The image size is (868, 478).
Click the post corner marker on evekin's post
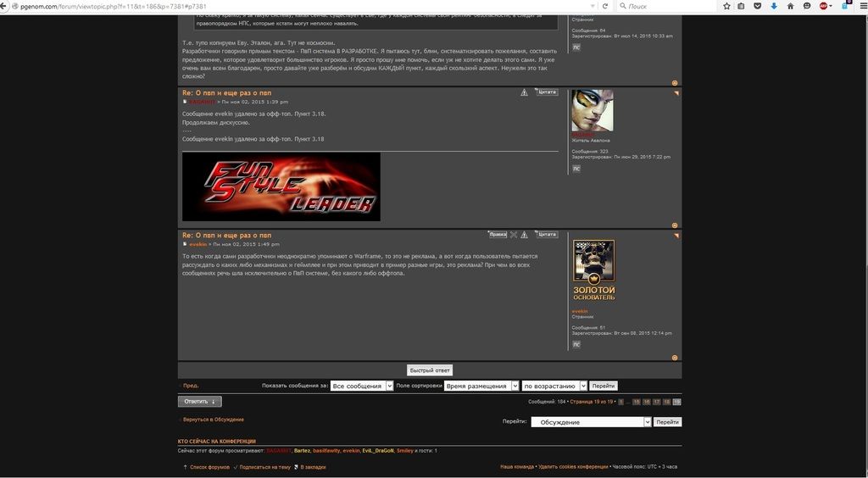click(x=676, y=236)
